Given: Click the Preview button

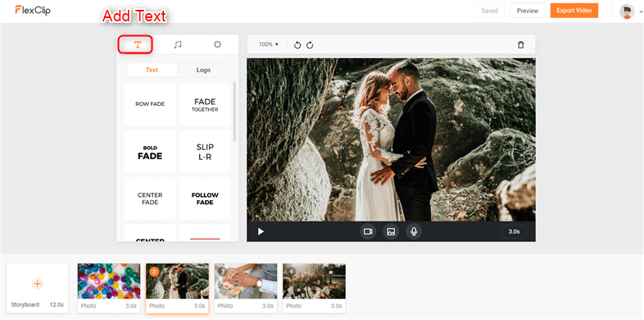Looking at the screenshot, I should (528, 11).
